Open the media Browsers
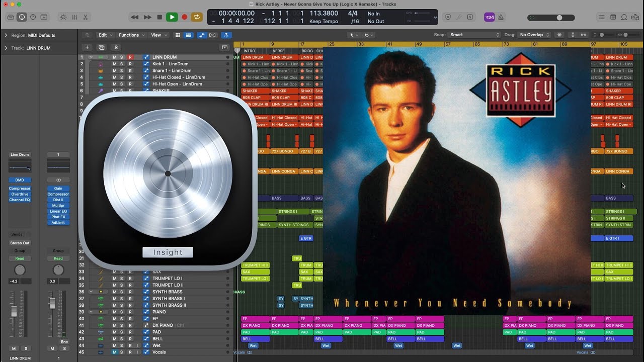This screenshot has width=644, height=362. [x=635, y=17]
